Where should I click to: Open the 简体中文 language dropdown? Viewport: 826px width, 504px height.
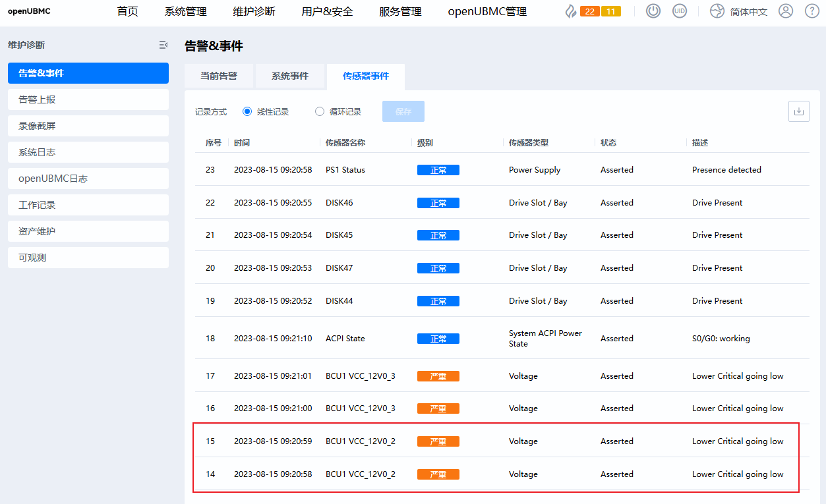748,12
